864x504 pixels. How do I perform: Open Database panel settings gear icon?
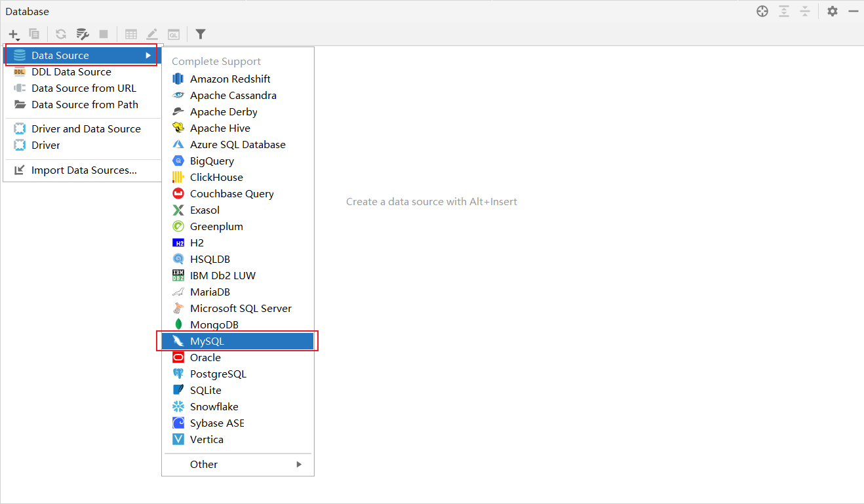pos(832,11)
